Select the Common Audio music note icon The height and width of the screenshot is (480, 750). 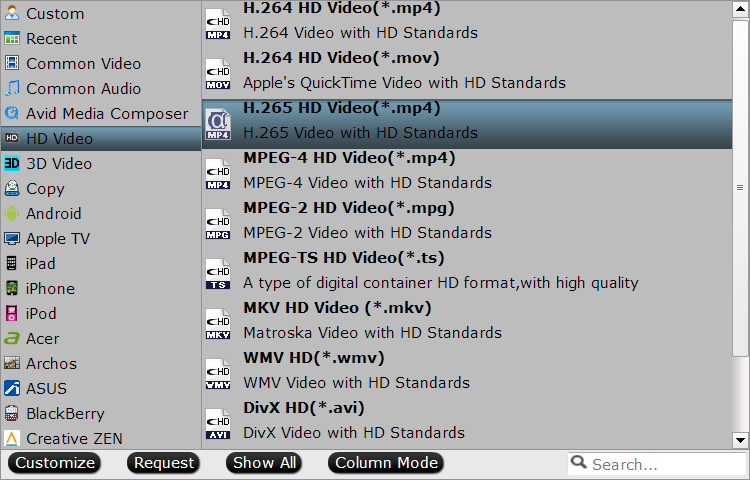pyautogui.click(x=12, y=88)
